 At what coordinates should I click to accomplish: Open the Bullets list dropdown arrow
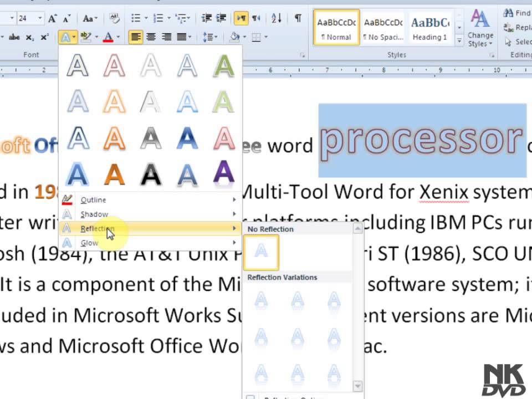(146, 18)
